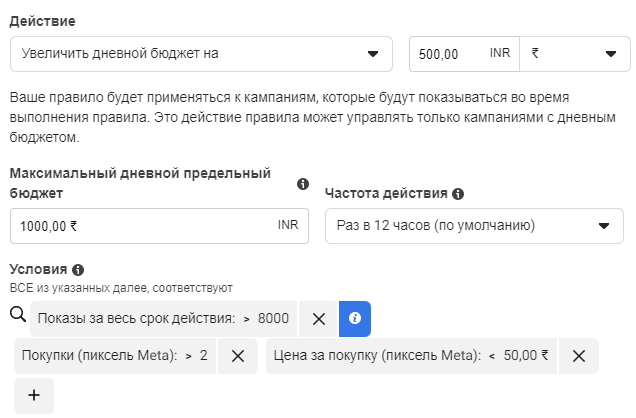Add a new condition with the plus button

[x=34, y=396]
